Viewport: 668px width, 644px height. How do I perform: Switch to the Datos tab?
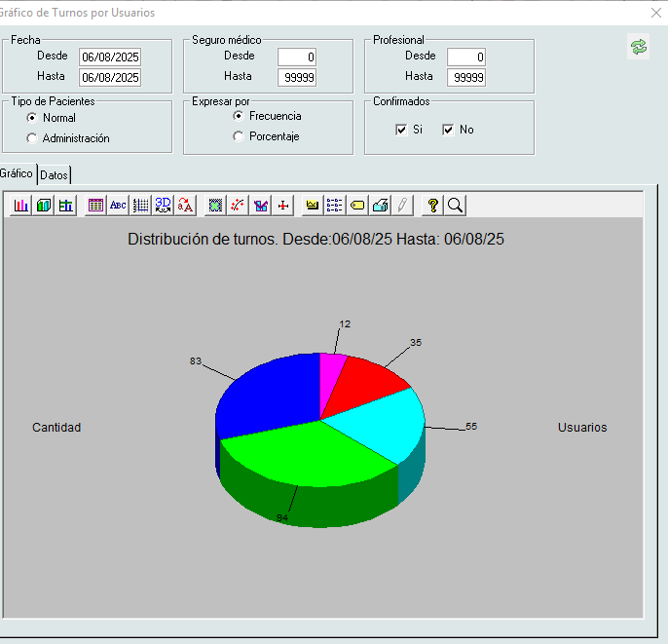pyautogui.click(x=55, y=174)
